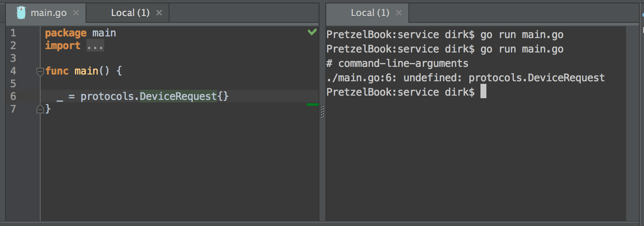This screenshot has width=644, height=226.
Task: Close the Local (1) tab beside main.go
Action: coord(159,13)
